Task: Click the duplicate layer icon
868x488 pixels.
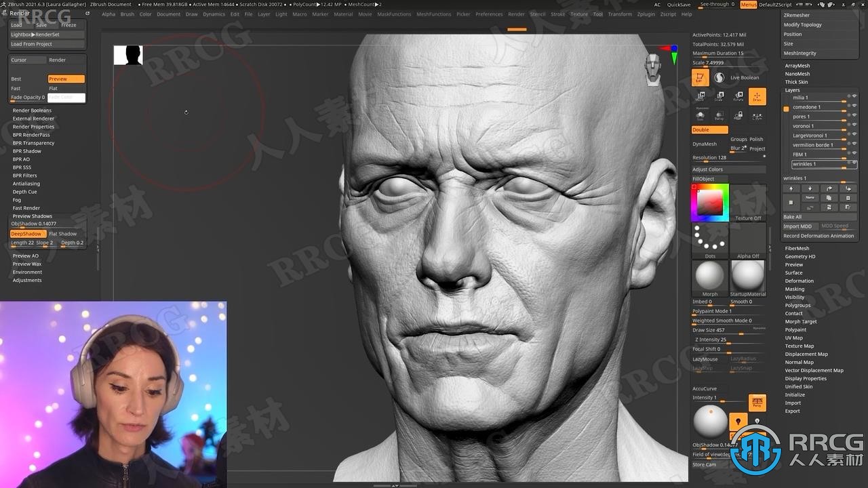Action: click(829, 198)
